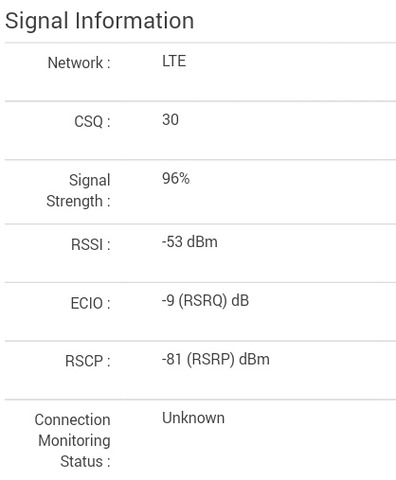Select the RSCP label
Image resolution: width=396 pixels, height=480 pixels.
pos(88,361)
